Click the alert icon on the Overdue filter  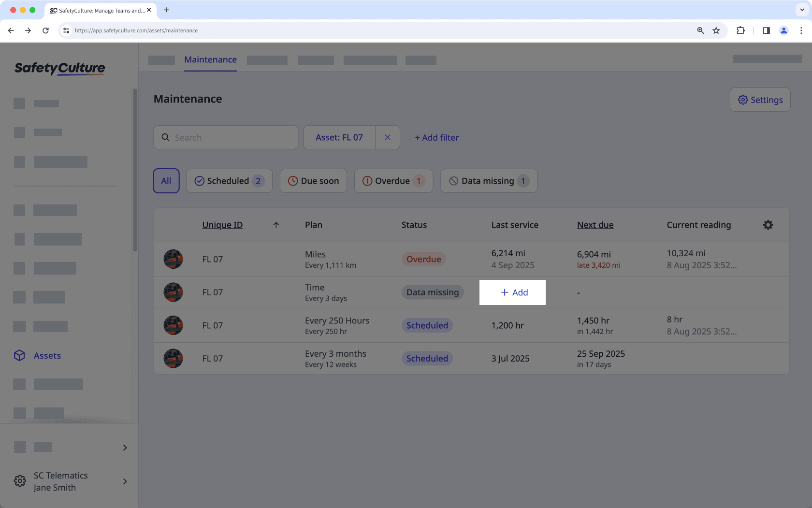[x=367, y=180]
